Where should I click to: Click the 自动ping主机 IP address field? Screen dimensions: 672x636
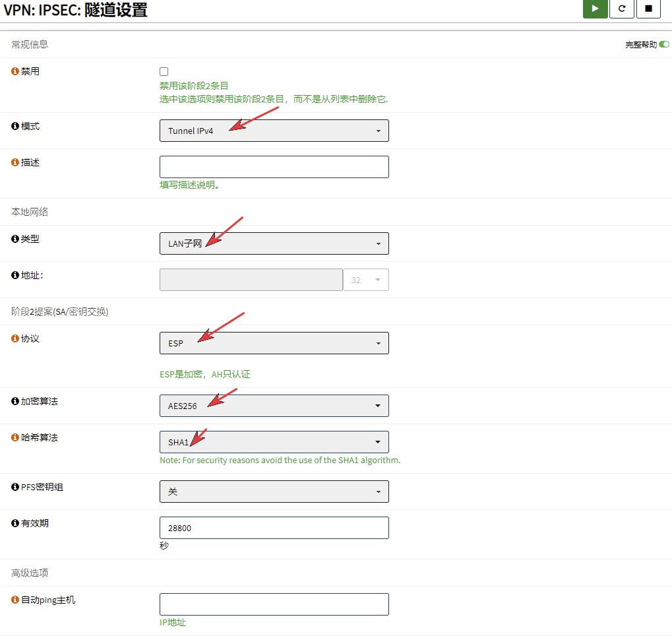pos(274,604)
